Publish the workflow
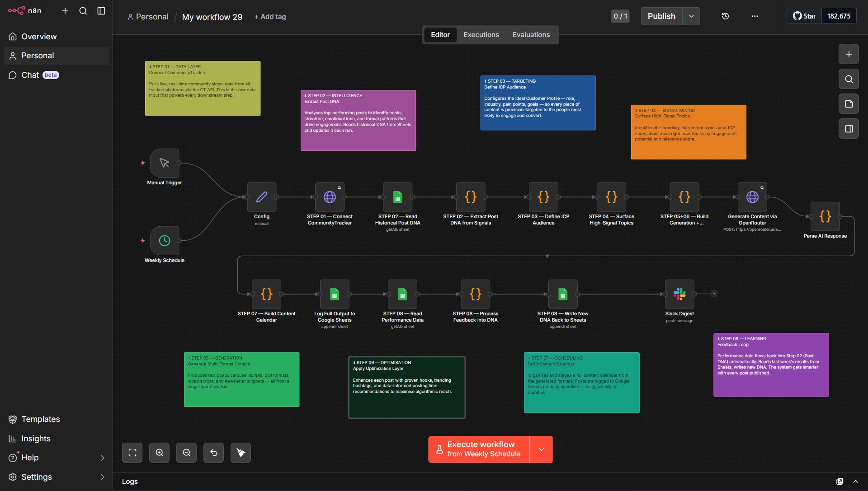Image resolution: width=868 pixels, height=491 pixels. pyautogui.click(x=661, y=16)
